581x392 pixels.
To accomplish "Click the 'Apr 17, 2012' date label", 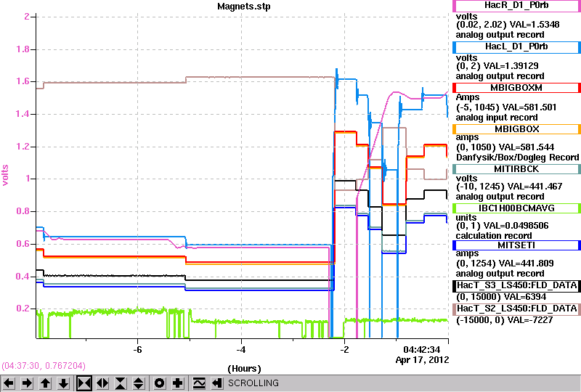I will tap(423, 360).
